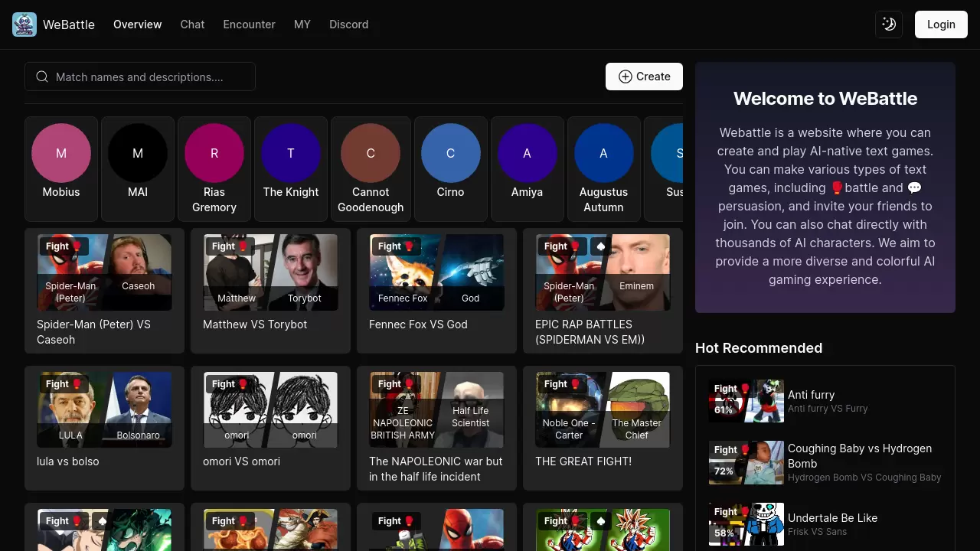Open Amiya character avatar

527,153
